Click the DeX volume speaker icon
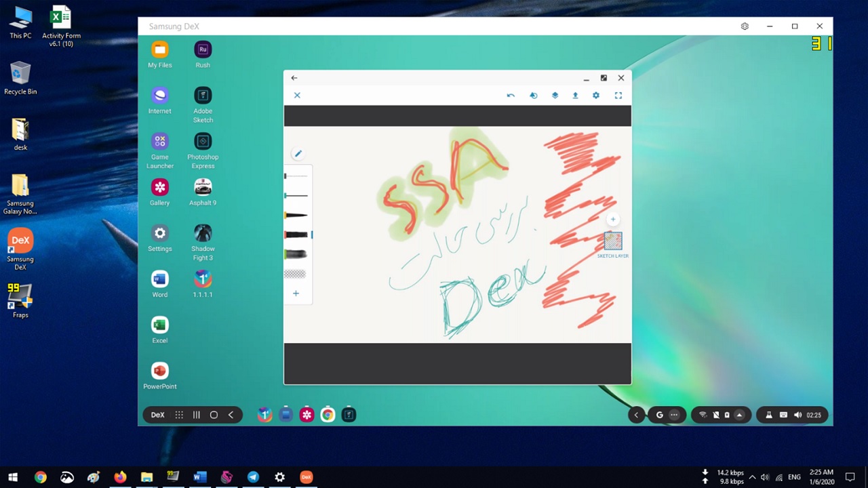 (797, 415)
